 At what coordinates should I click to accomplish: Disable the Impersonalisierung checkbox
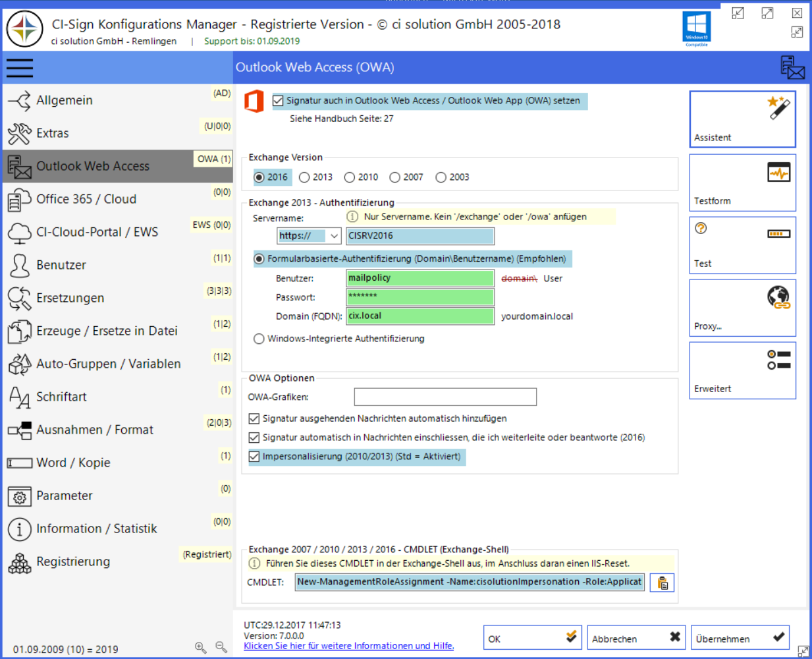254,457
